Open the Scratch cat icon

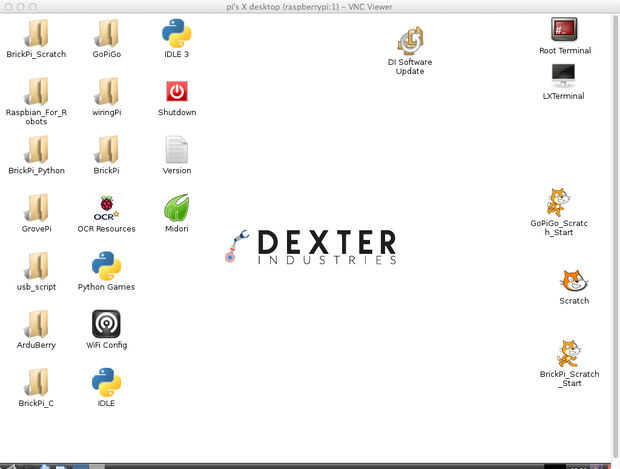coord(574,282)
